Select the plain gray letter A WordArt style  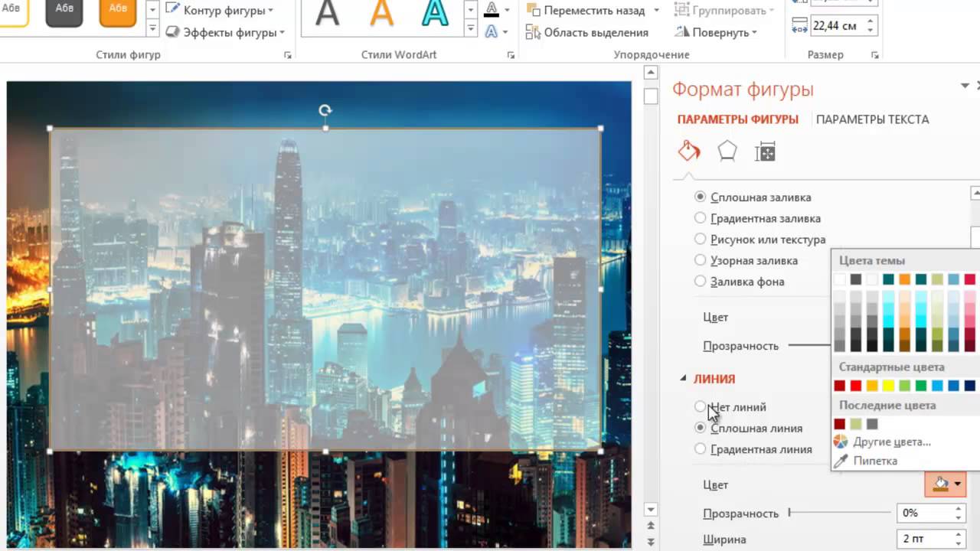click(x=328, y=14)
